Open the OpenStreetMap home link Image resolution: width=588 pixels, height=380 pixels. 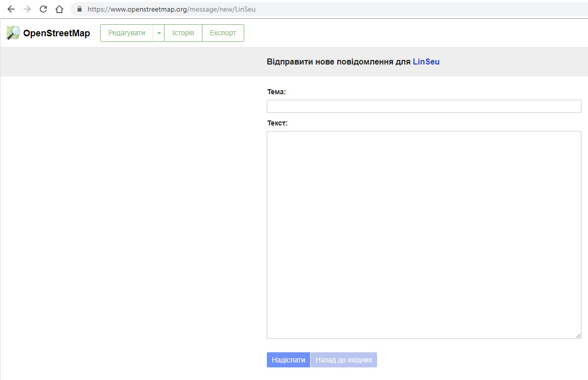pyautogui.click(x=56, y=33)
